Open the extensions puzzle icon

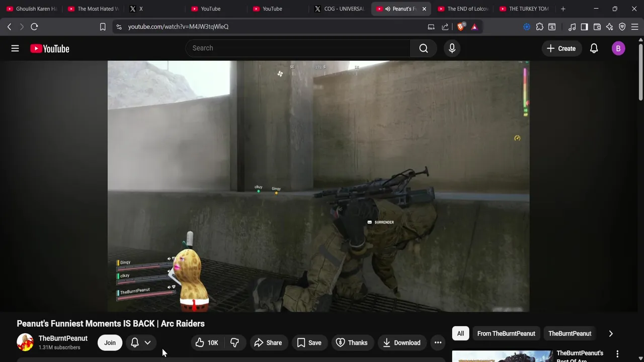point(539,27)
